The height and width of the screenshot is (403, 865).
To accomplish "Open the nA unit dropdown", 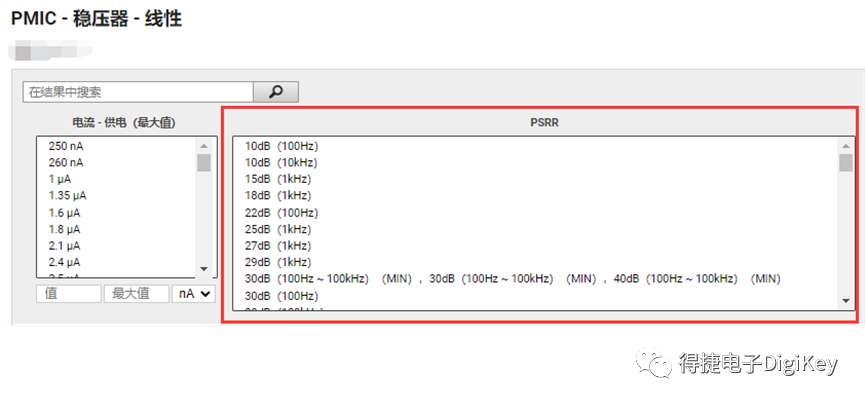I will pos(193,294).
